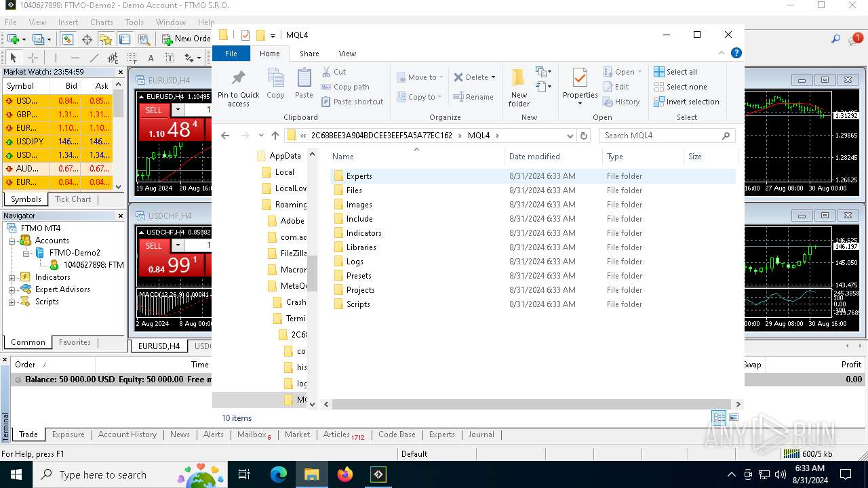Click Pin to Quick access icon
Viewport: 868px width, 488px height.
pos(238,77)
